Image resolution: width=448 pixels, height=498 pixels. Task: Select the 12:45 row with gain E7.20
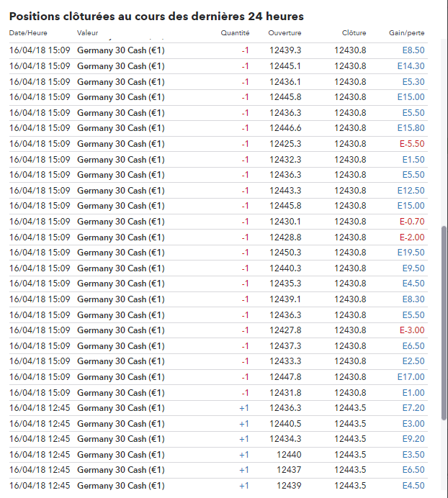coord(216,408)
